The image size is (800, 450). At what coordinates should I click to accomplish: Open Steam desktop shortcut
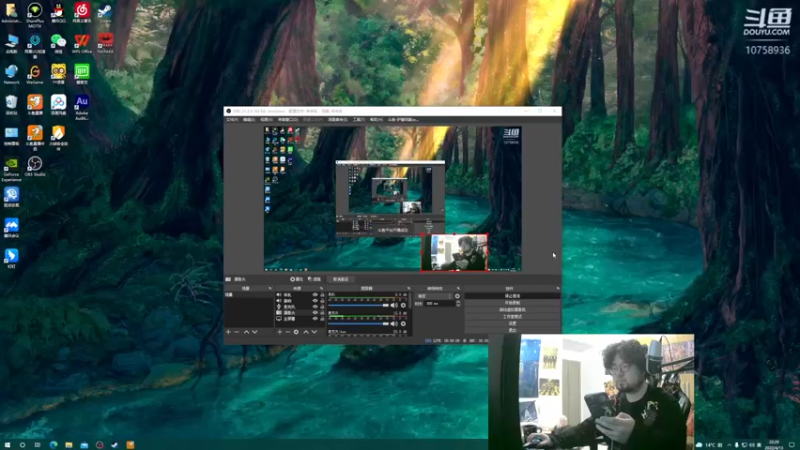(105, 13)
